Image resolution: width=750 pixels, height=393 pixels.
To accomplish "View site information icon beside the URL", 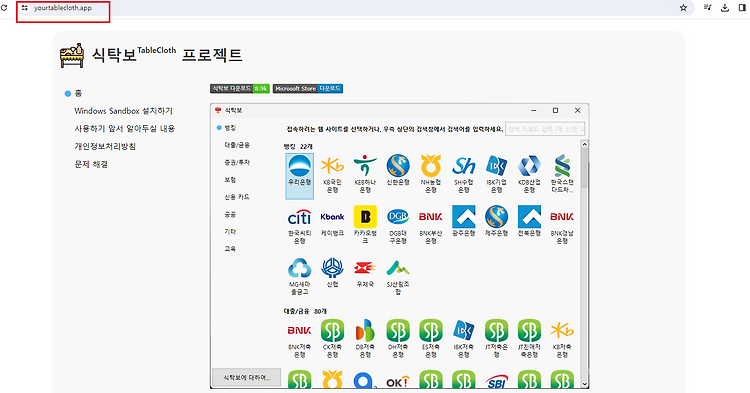I will (x=24, y=8).
